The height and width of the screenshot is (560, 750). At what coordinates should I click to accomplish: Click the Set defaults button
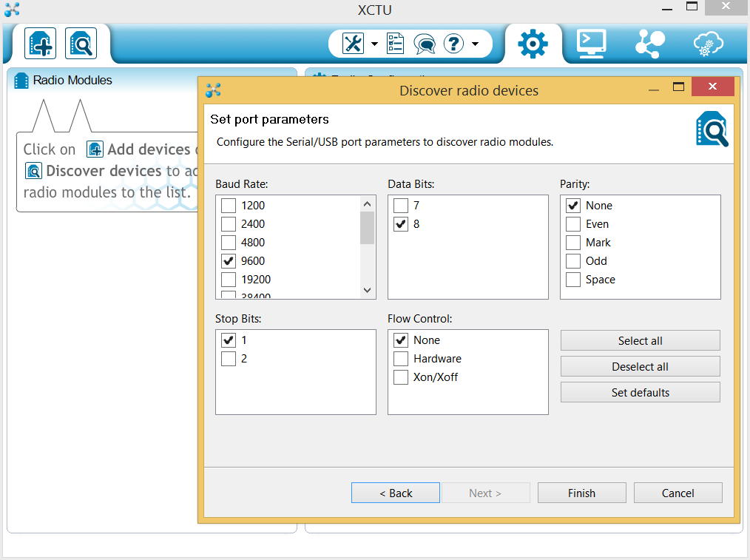pos(640,392)
